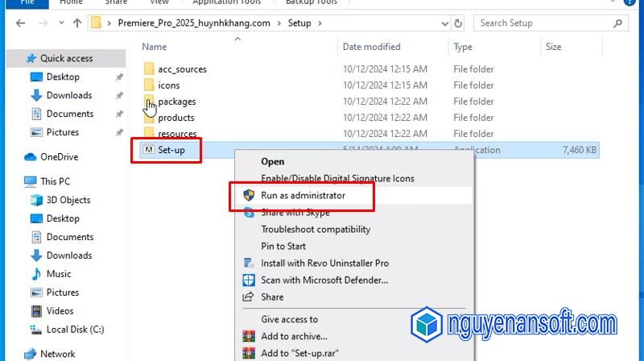The image size is (644, 361).
Task: Open pinned Pictures under Quick access
Action: pyautogui.click(x=63, y=132)
